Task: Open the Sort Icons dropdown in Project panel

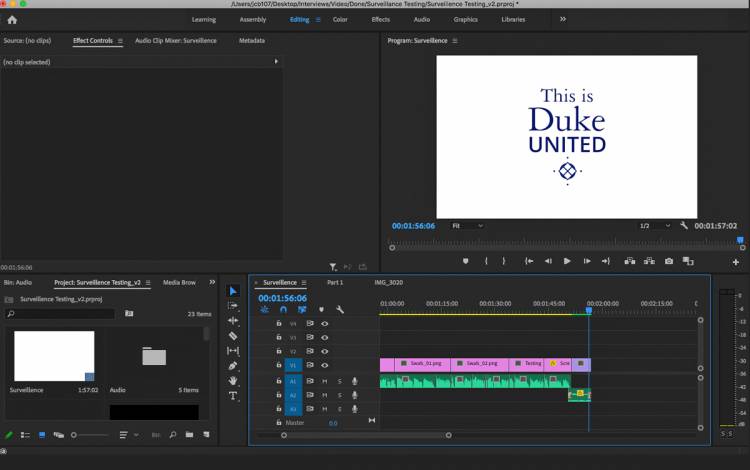Action: click(x=128, y=435)
